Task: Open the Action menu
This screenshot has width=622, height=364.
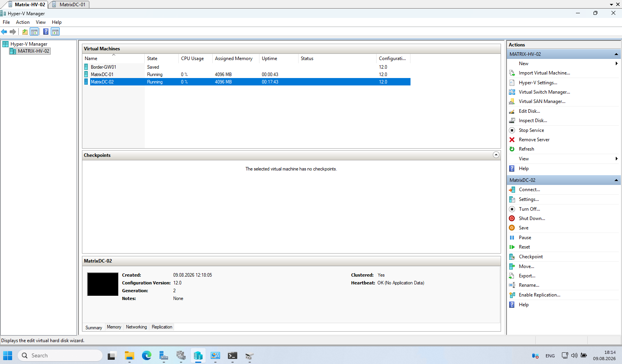Action: coord(23,22)
